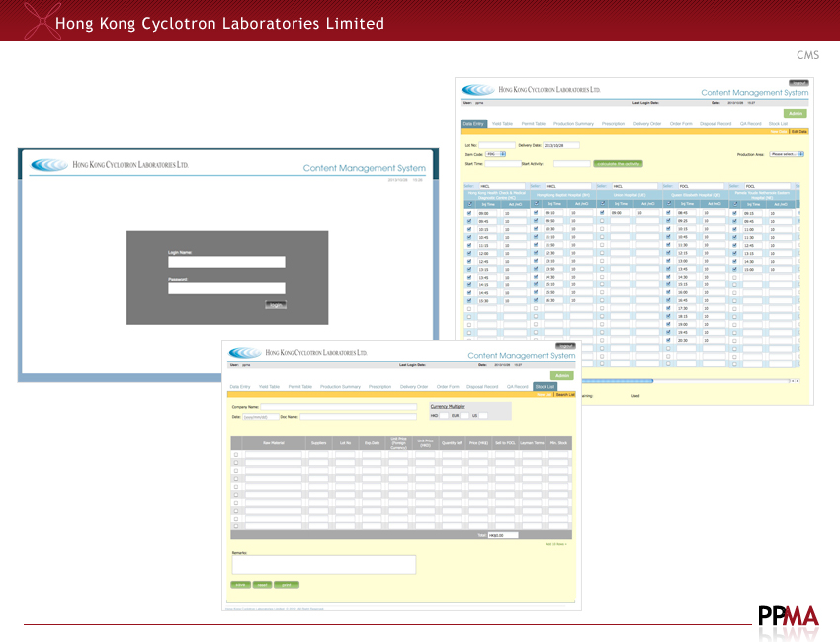Image resolution: width=840 pixels, height=642 pixels.
Task: Toggle header checkbox of Queen Elizabeth Hospital column
Action: click(669, 204)
